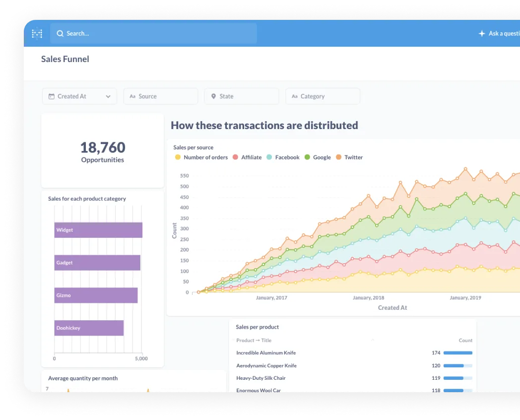Focus the Search input field
The width and height of the screenshot is (520, 420).
tap(153, 33)
